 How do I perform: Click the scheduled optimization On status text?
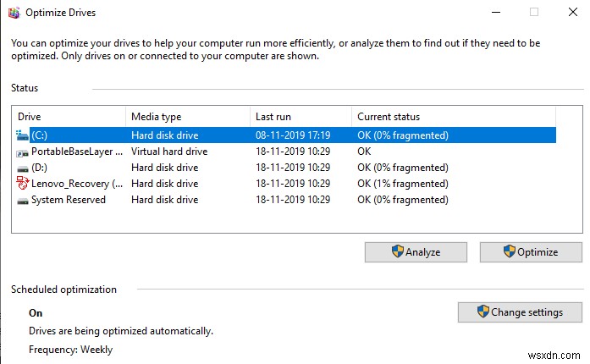pos(36,313)
